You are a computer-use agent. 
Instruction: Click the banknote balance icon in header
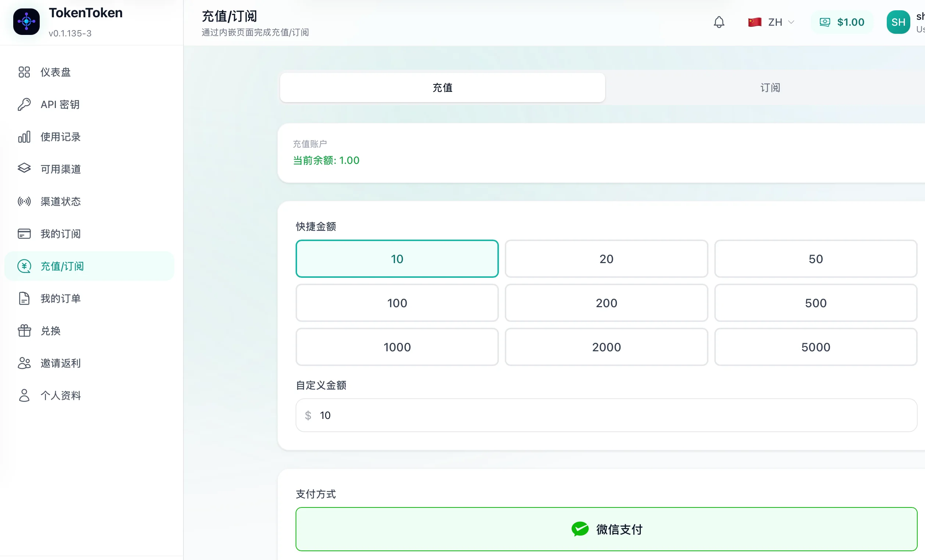[825, 22]
